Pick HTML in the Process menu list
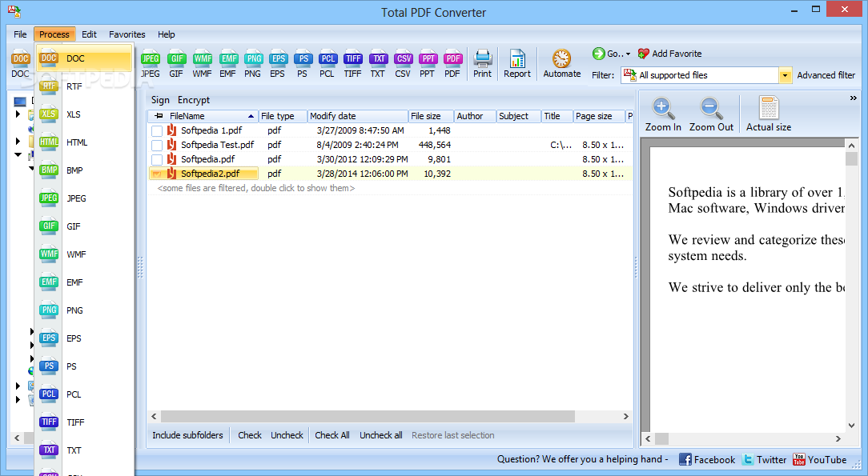The width and height of the screenshot is (868, 476). [84, 142]
